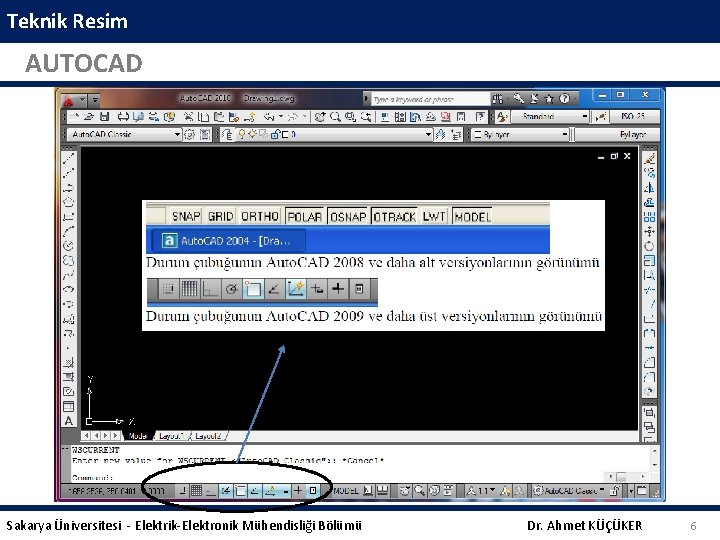Select the Multiline Text A tool
Viewport: 720px width, 540px height.
point(68,421)
